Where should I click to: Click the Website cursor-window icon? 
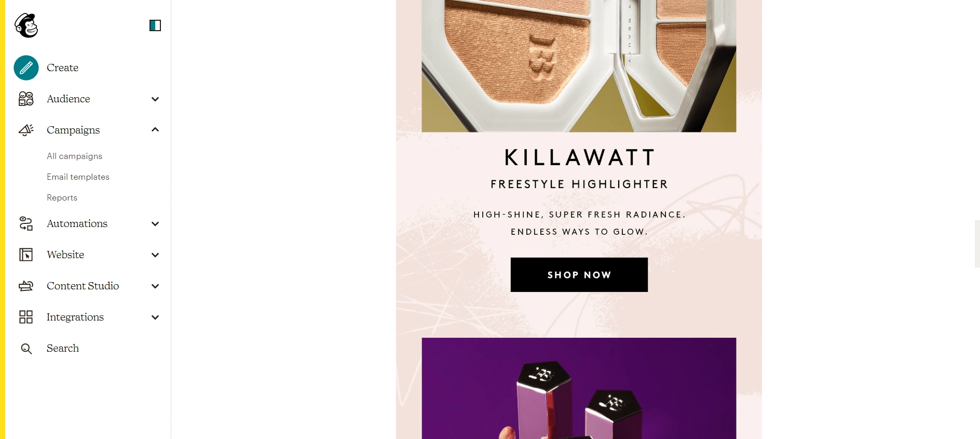tap(26, 255)
